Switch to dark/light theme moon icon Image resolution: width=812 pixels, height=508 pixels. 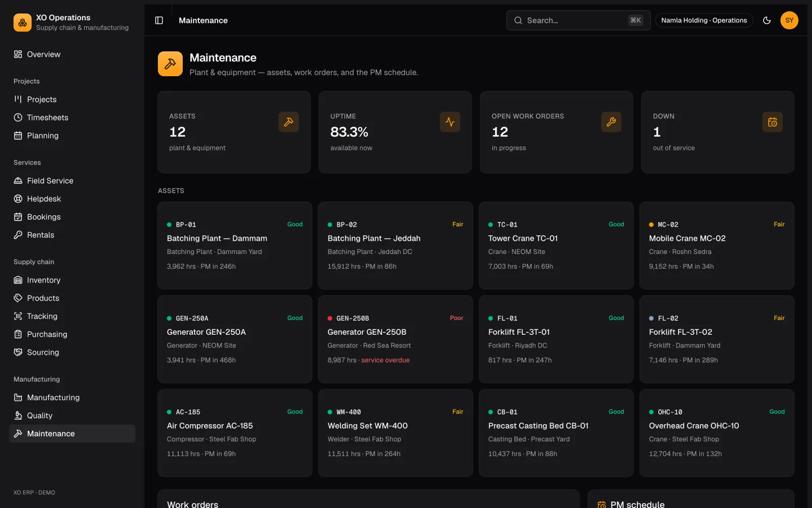pos(767,20)
